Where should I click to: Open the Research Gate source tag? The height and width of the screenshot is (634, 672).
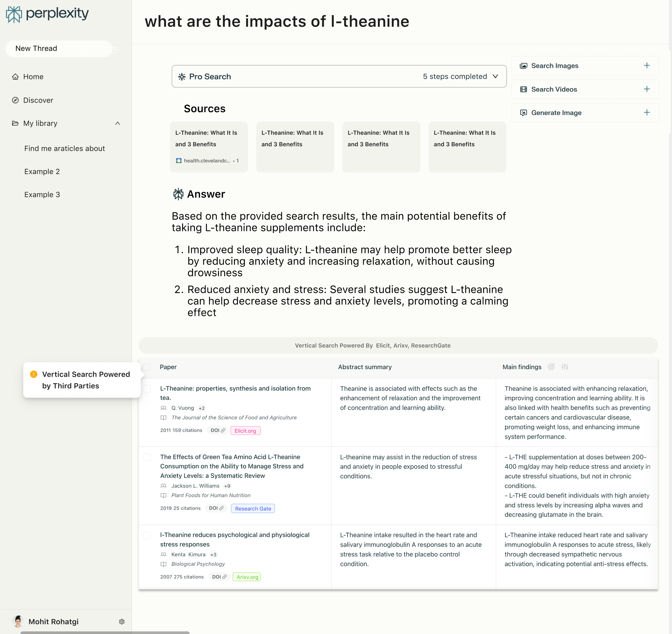tap(253, 508)
